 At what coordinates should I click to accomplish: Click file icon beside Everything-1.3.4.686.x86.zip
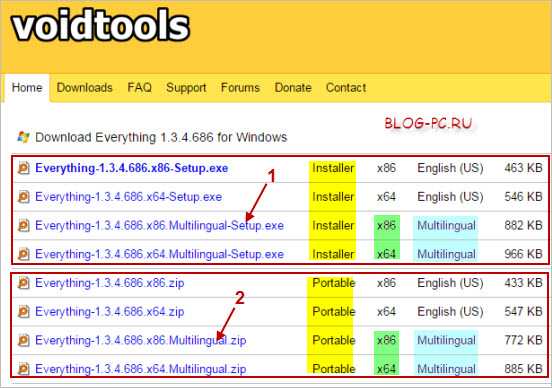[24, 283]
